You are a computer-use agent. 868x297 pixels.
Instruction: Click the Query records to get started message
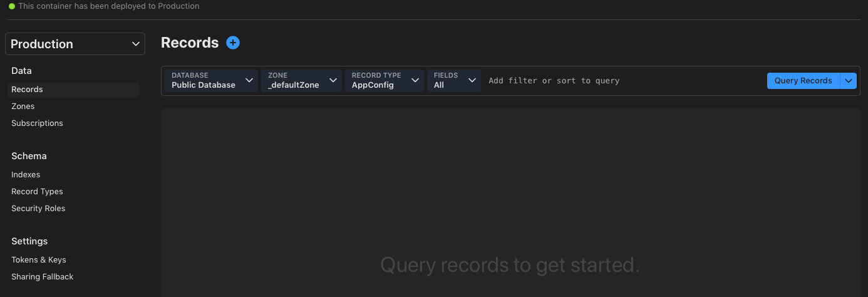510,265
